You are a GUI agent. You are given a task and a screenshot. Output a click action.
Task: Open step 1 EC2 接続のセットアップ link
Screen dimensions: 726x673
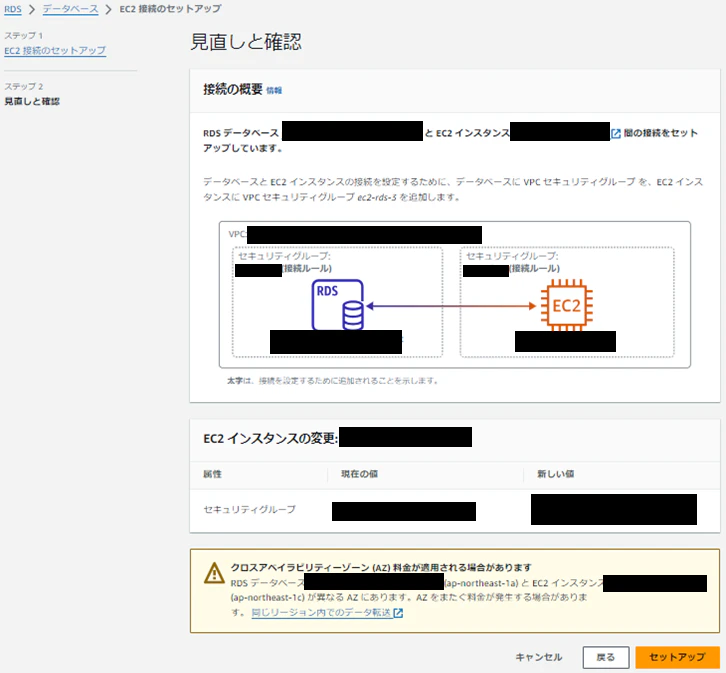pos(55,50)
